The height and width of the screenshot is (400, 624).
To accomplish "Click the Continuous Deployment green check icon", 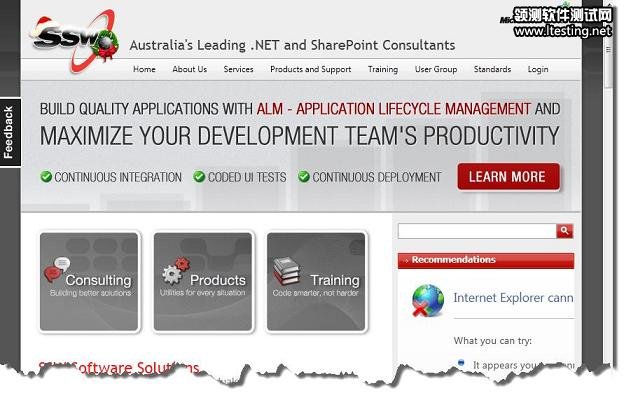I will (304, 177).
